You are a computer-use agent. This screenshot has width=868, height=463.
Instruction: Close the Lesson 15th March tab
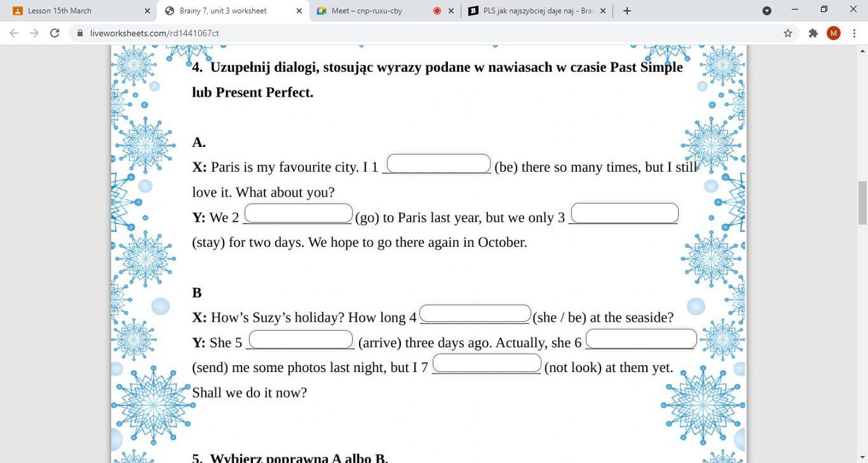click(x=147, y=11)
